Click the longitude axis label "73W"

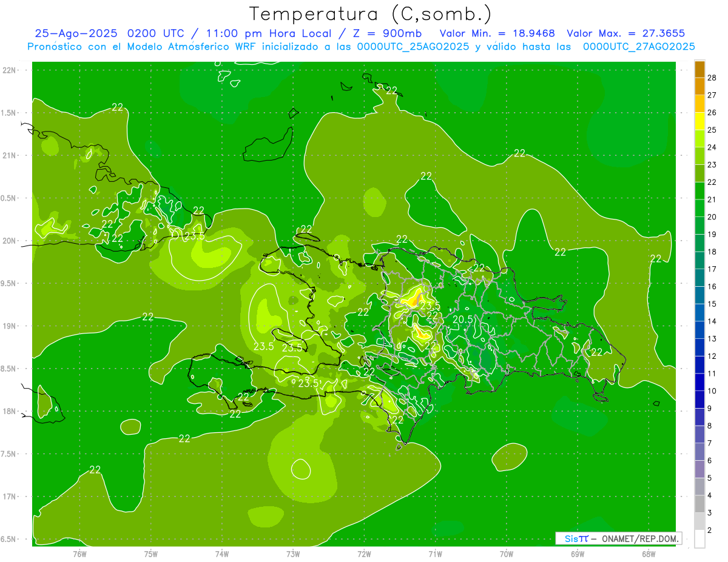tap(293, 553)
